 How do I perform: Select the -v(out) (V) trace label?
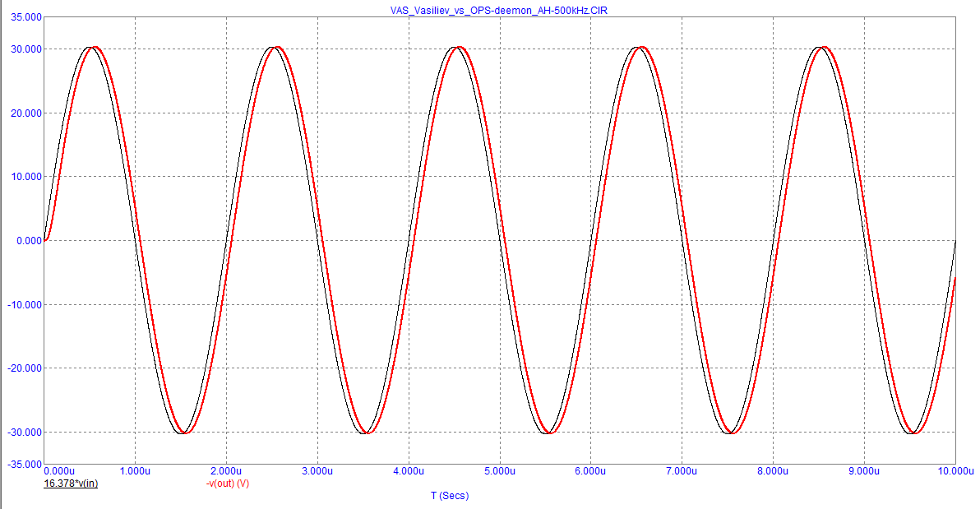228,484
